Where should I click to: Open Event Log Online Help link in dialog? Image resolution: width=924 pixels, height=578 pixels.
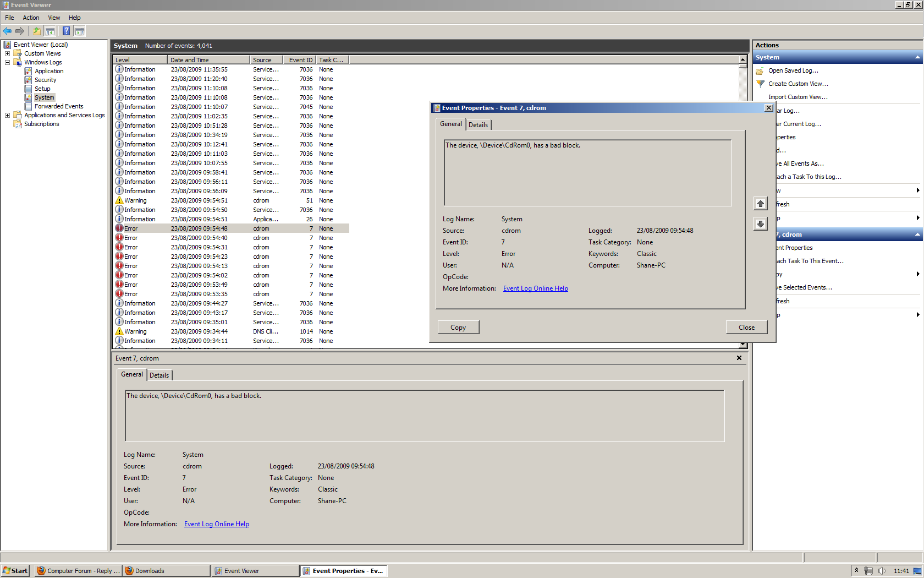click(x=535, y=288)
